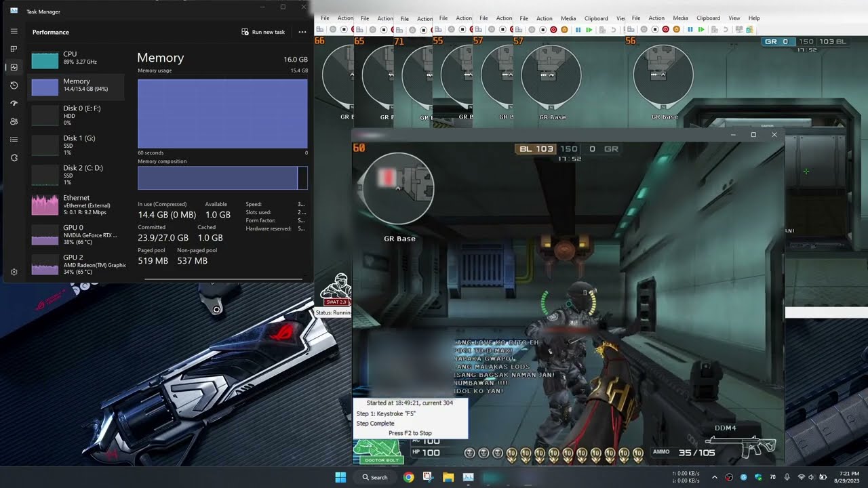
Task: Select Disk 0 (E: F:) performance entry
Action: (77, 115)
